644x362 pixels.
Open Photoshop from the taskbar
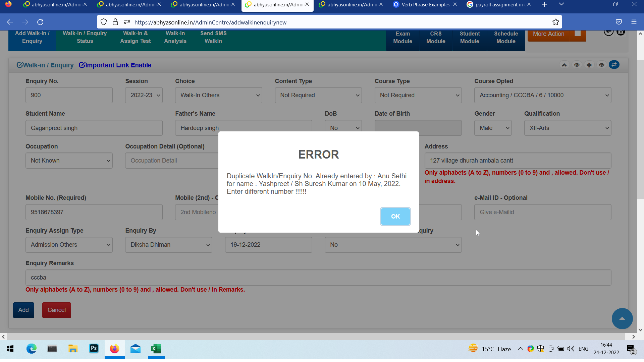(94, 349)
